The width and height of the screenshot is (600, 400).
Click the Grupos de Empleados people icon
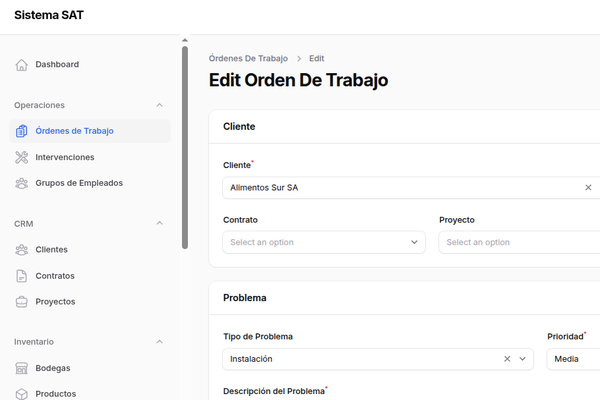click(22, 183)
